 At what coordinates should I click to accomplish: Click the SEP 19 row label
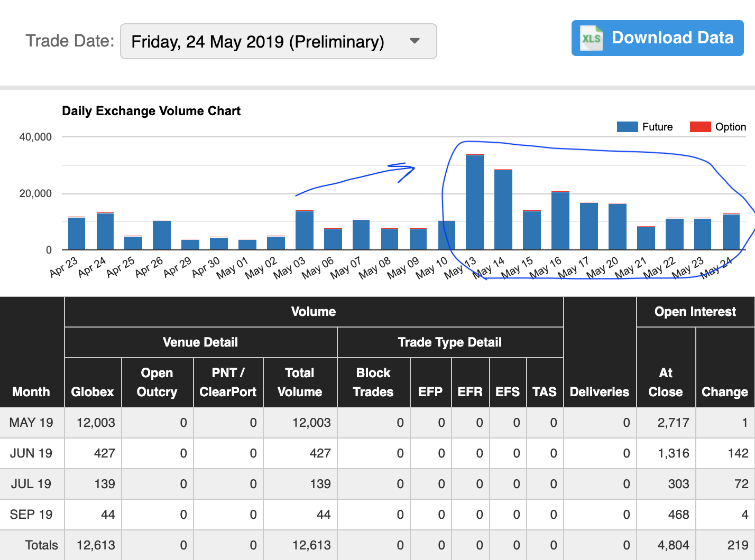point(31,515)
